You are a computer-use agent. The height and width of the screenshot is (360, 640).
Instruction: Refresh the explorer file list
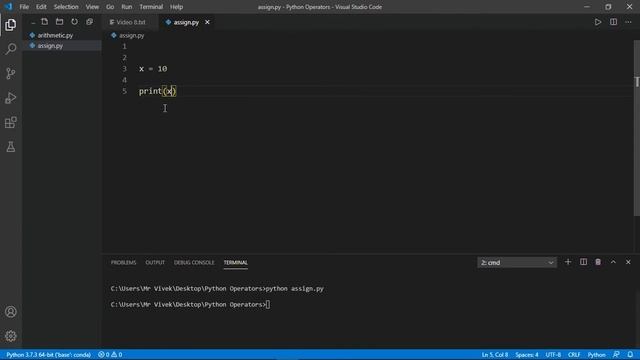click(x=74, y=22)
